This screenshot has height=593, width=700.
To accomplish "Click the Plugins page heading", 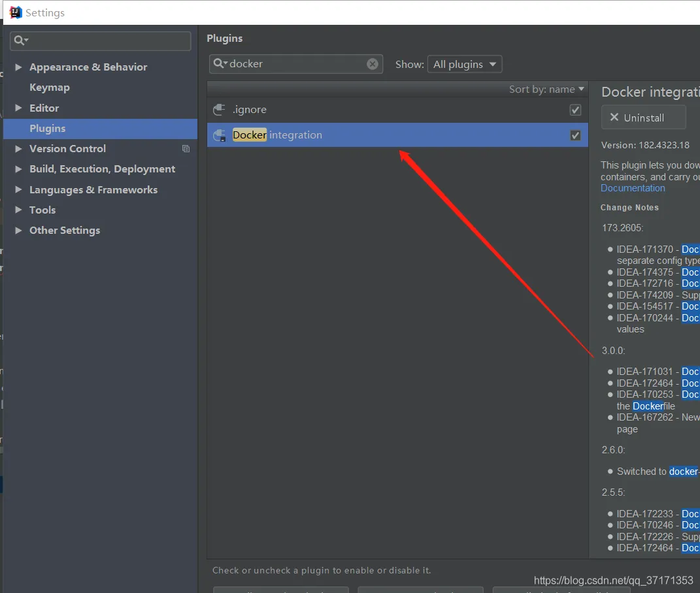I will click(225, 39).
